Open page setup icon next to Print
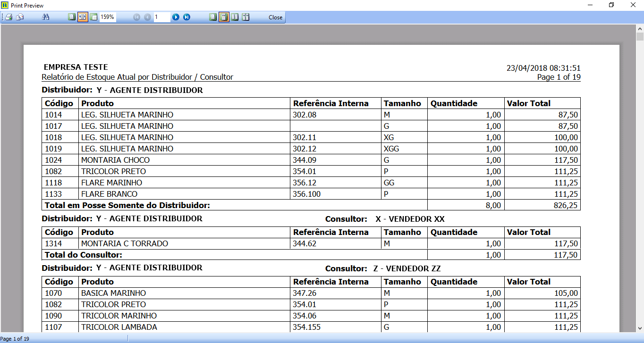 point(20,17)
